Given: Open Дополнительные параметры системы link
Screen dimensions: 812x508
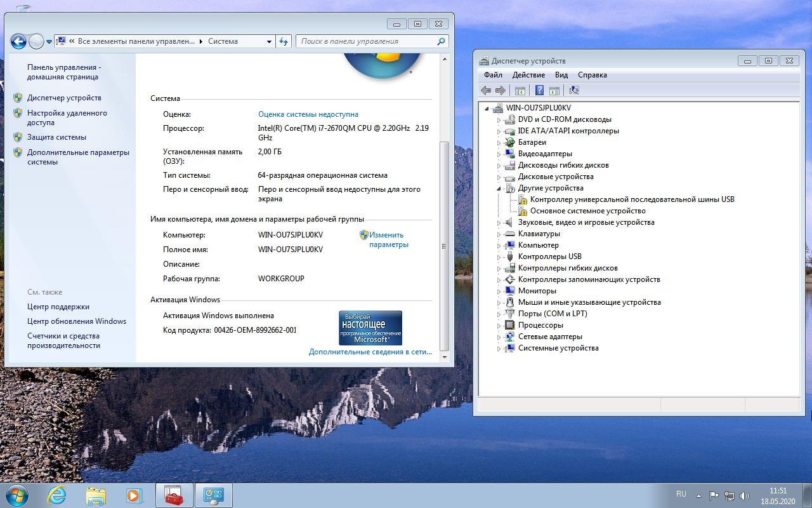Looking at the screenshot, I should click(78, 157).
